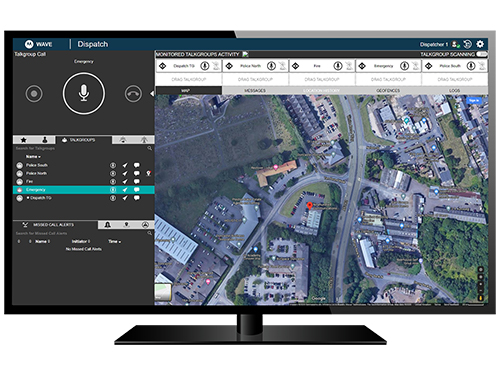The height and width of the screenshot is (375, 500).
Task: Sort talkgroups using the Name dropdown arrow
Action: pyautogui.click(x=39, y=157)
